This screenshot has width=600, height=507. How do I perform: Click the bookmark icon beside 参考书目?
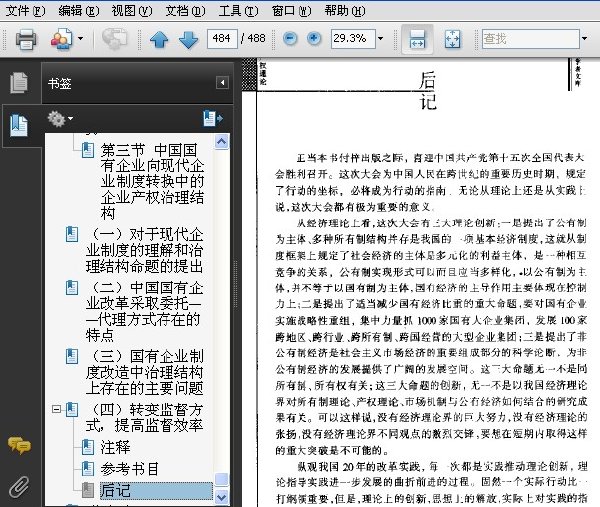(x=88, y=469)
